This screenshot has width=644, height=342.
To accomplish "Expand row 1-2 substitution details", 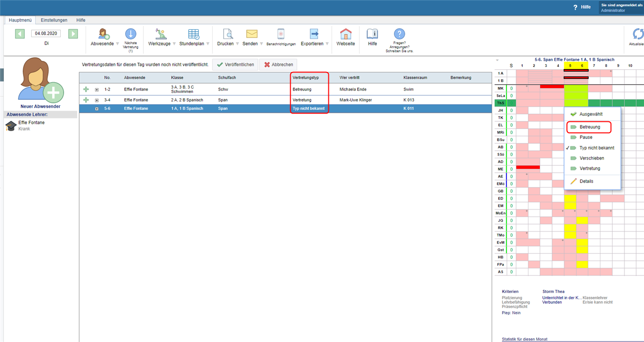I will tap(97, 90).
